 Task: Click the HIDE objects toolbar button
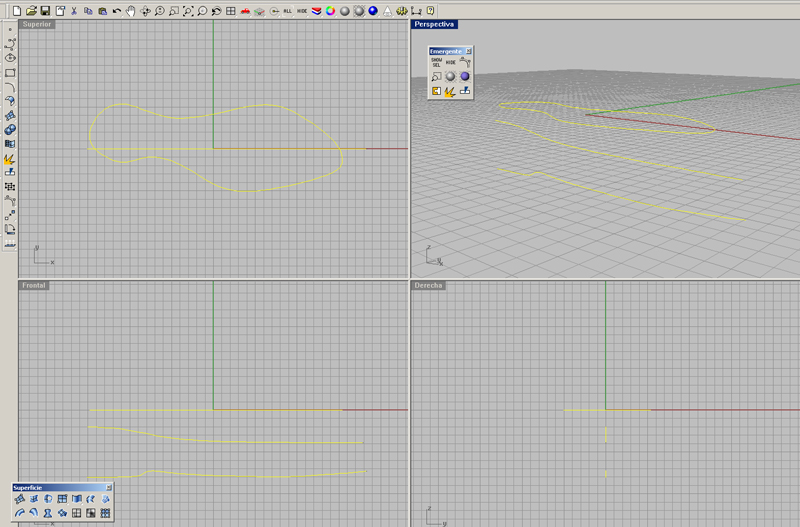tap(302, 11)
